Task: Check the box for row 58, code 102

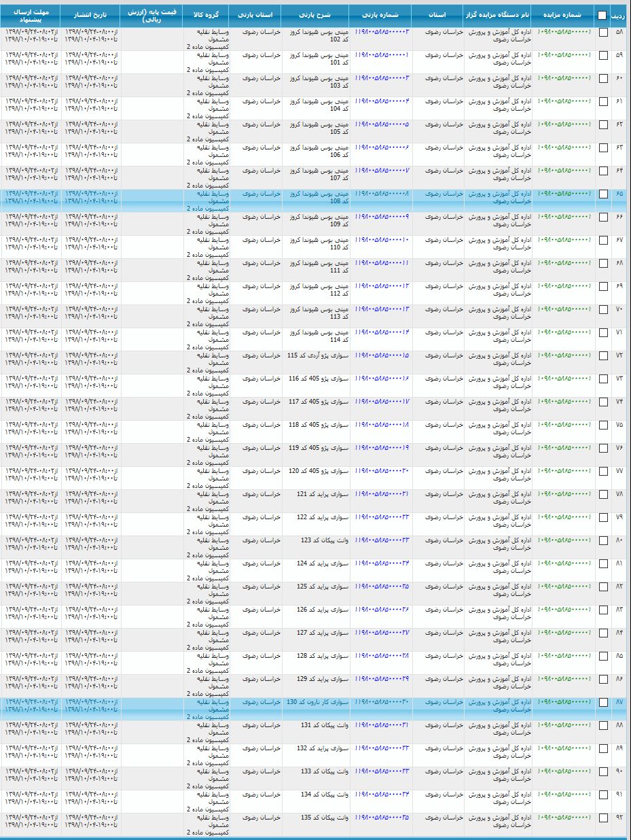Action: click(603, 33)
